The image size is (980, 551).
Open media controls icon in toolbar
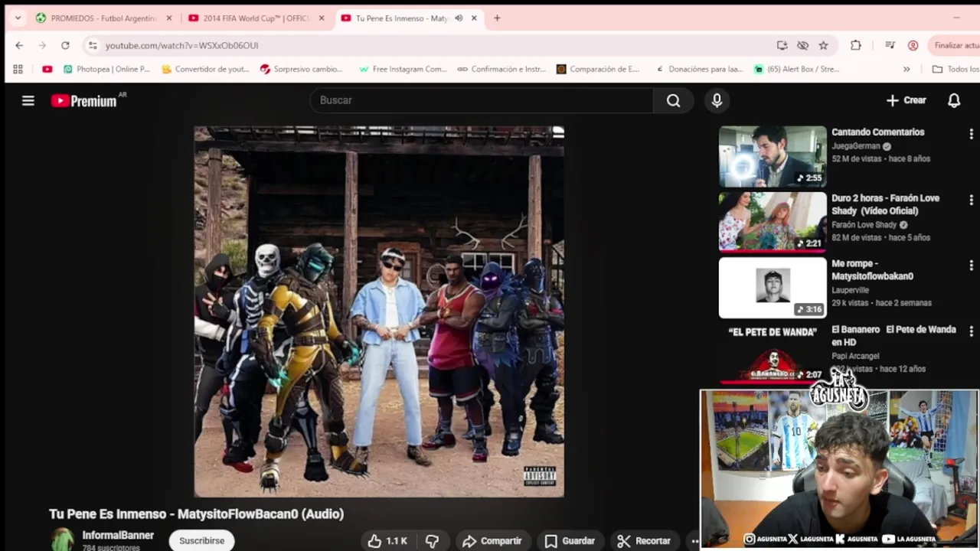(x=890, y=45)
